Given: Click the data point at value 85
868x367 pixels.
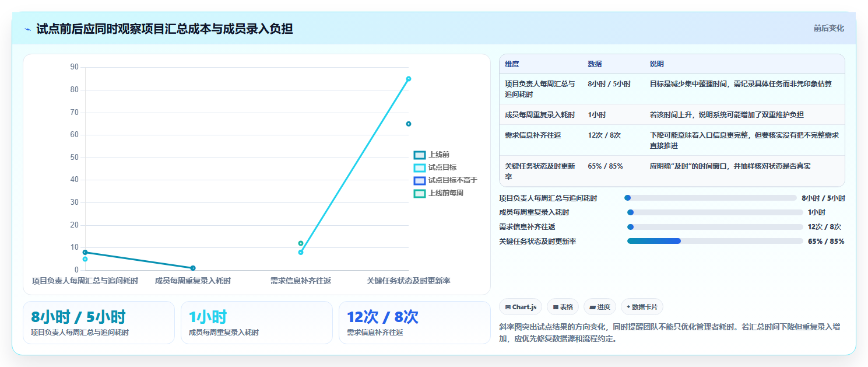Looking at the screenshot, I should click(409, 79).
